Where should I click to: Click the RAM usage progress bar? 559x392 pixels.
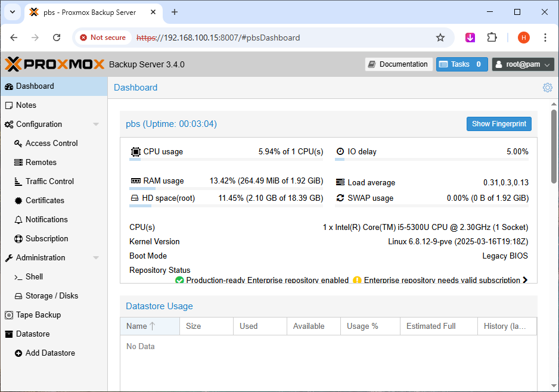pos(226,188)
